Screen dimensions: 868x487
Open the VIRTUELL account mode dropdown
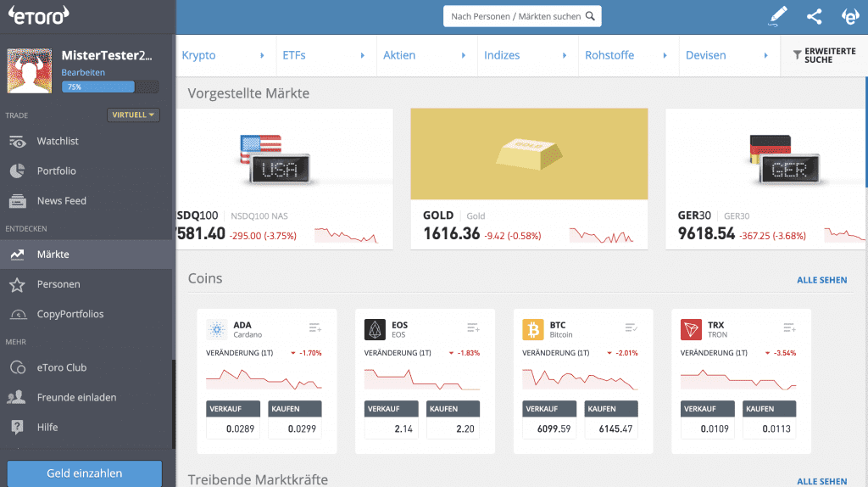[x=134, y=115]
